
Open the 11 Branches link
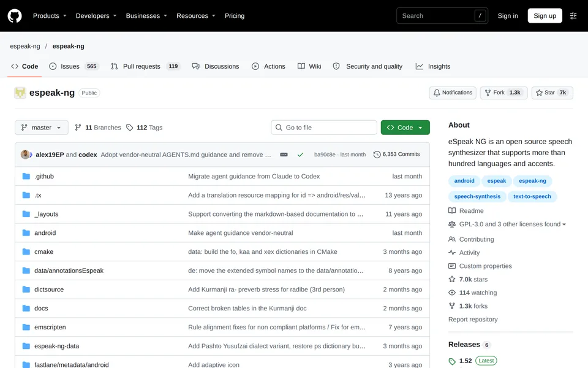(98, 128)
